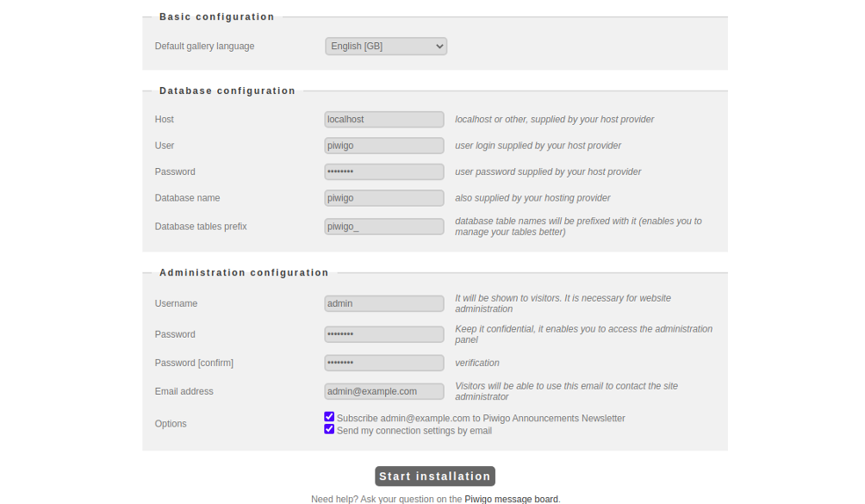Screen dimensions: 865x504
Task: Click the Start installation button
Action: (x=435, y=476)
